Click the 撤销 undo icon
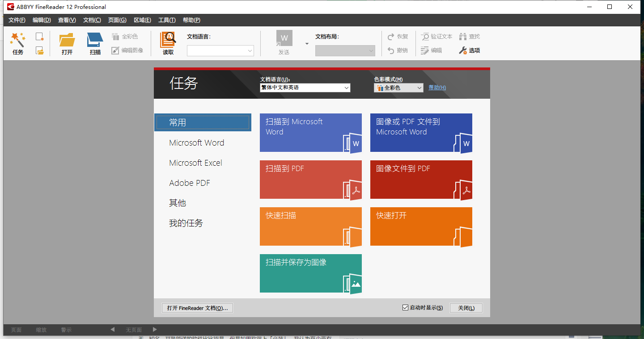644x339 pixels. 391,50
